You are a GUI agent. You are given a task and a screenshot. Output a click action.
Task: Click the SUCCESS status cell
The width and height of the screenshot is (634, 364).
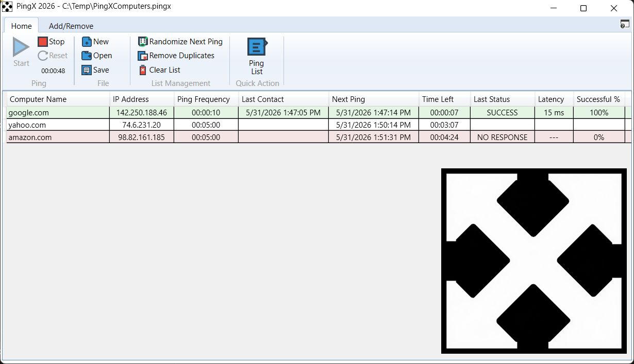(503, 113)
